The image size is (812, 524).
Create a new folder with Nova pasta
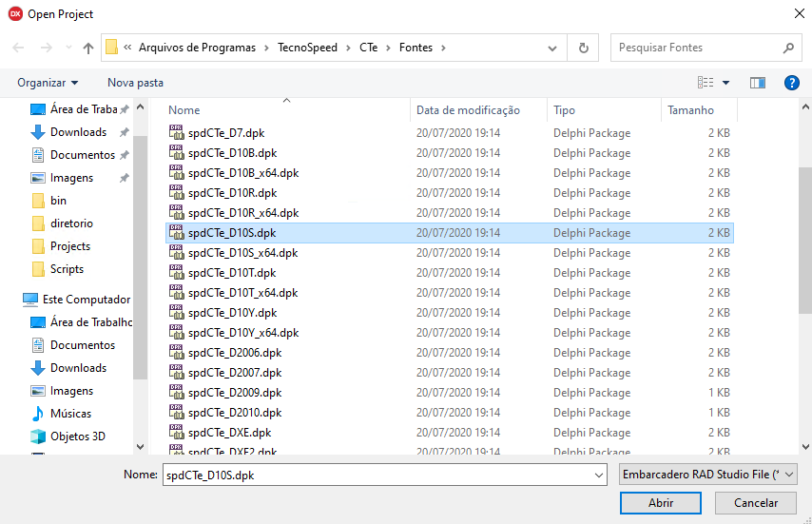tap(135, 83)
